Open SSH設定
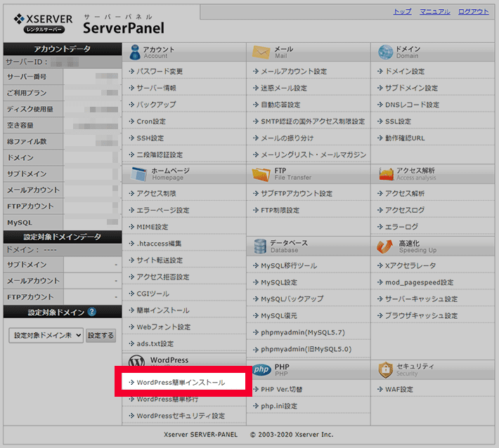499x448 pixels. (150, 138)
